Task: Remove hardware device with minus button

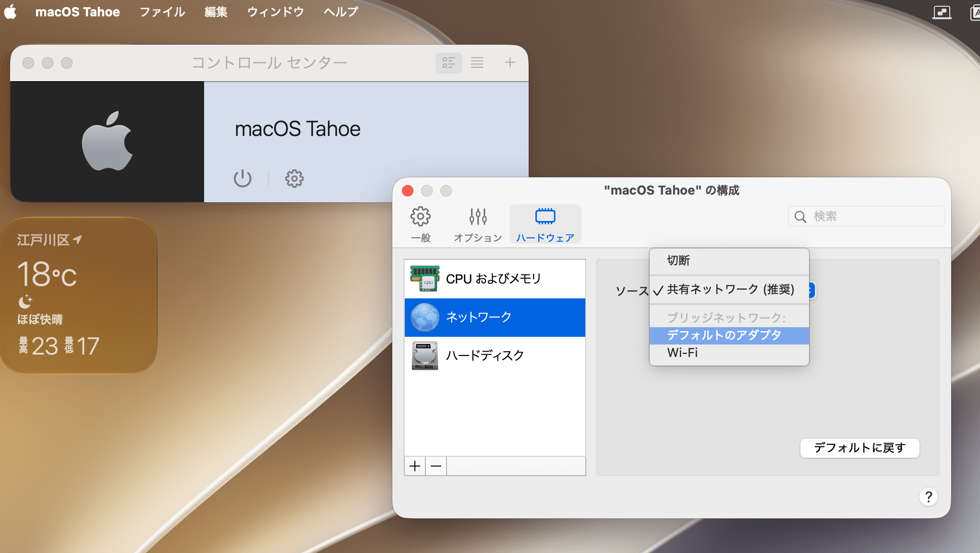Action: [436, 466]
